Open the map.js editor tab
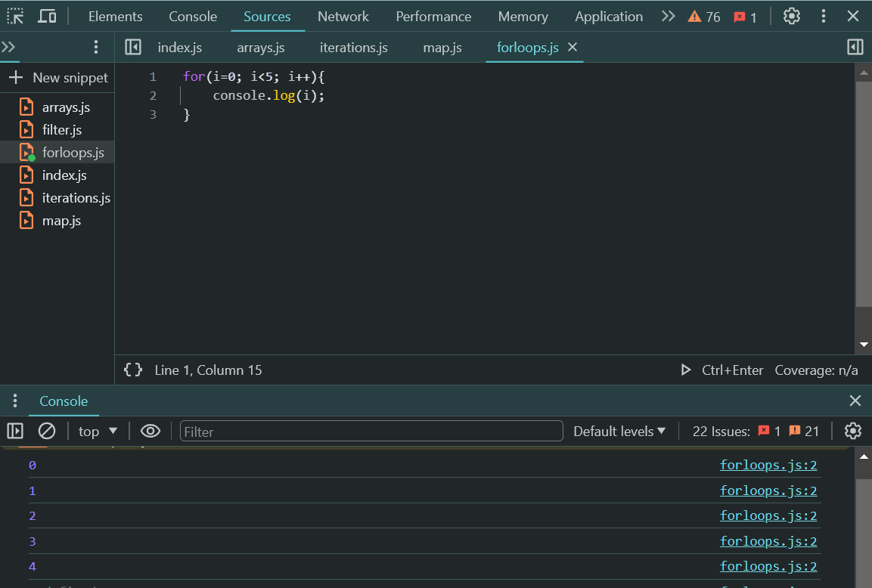Screen dimensions: 872x588 pyautogui.click(x=442, y=47)
